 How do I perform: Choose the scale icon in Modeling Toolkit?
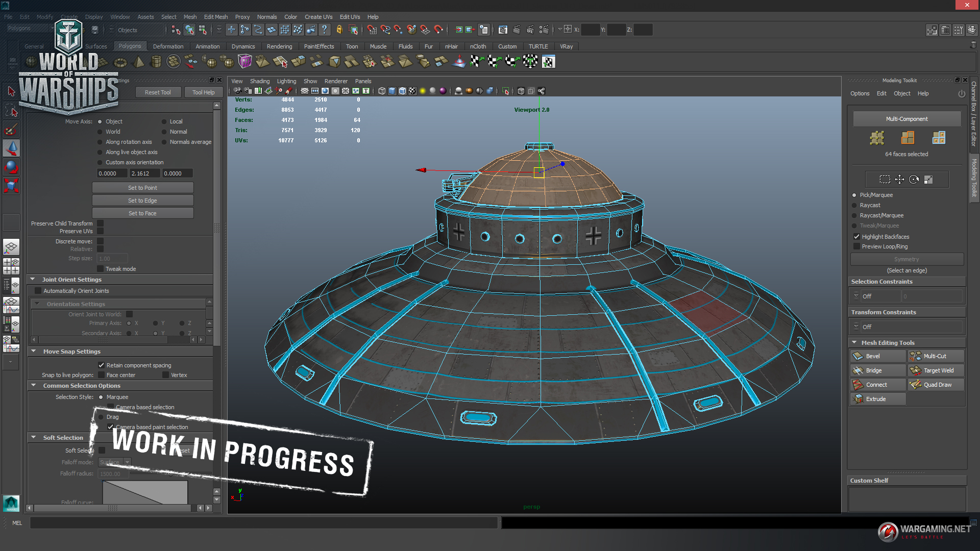(x=928, y=180)
